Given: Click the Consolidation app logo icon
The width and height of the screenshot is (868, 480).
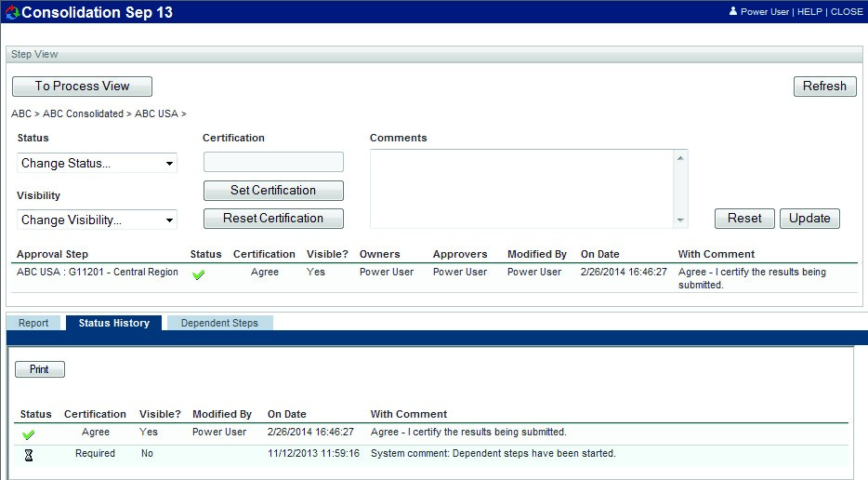Looking at the screenshot, I should point(12,12).
